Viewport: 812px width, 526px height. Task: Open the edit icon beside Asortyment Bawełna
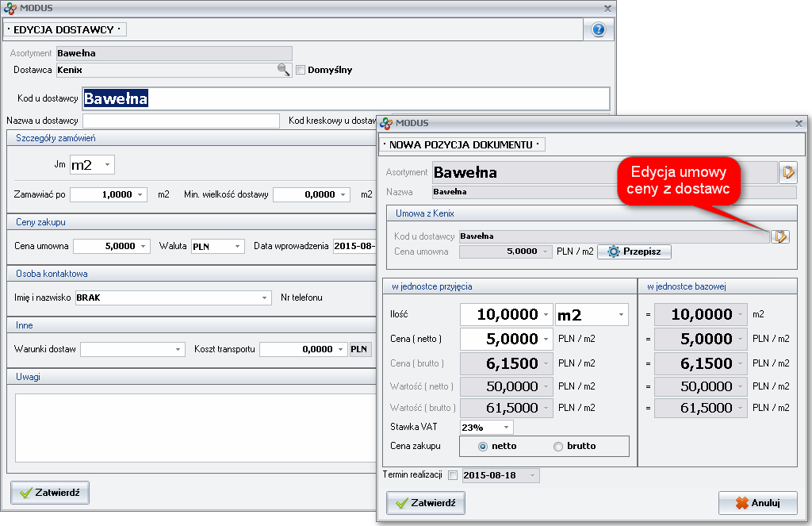click(x=787, y=172)
